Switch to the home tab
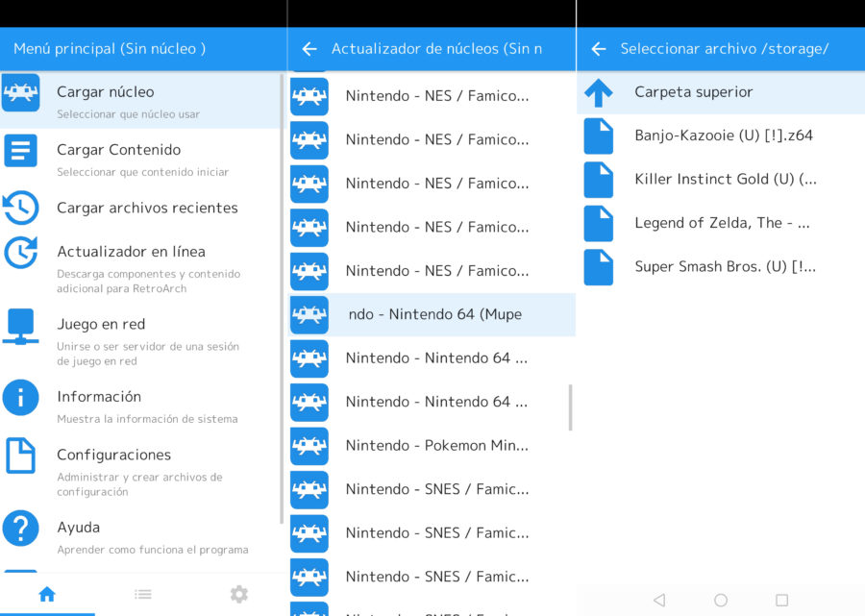The height and width of the screenshot is (616, 865). (x=47, y=595)
